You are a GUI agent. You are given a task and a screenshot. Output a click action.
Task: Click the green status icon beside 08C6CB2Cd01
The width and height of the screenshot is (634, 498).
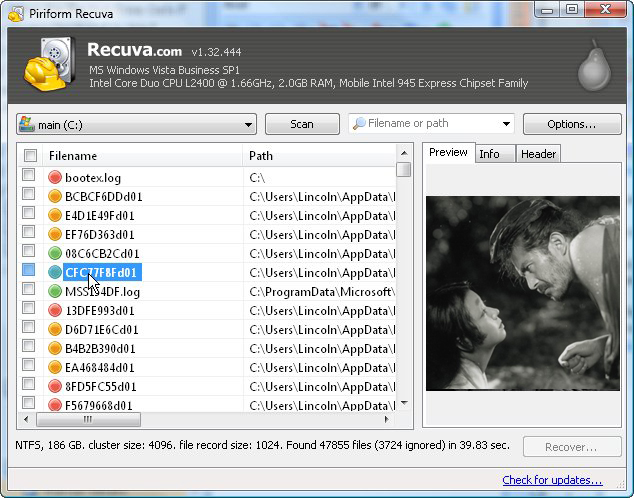[x=55, y=254]
